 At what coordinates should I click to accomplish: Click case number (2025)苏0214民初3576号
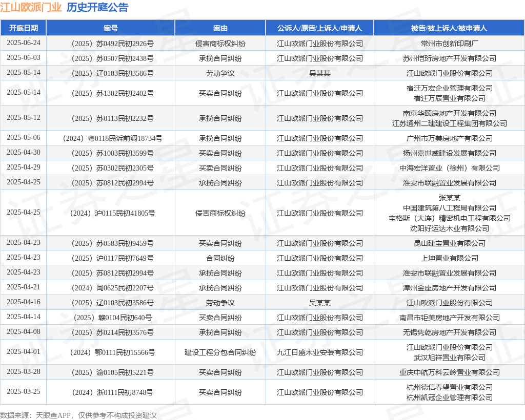point(111,332)
